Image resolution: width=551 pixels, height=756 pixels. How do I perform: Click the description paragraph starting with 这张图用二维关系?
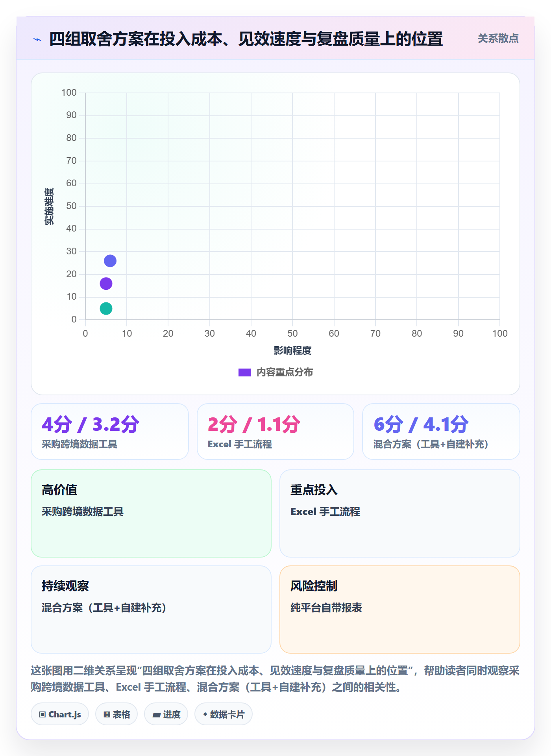click(275, 679)
